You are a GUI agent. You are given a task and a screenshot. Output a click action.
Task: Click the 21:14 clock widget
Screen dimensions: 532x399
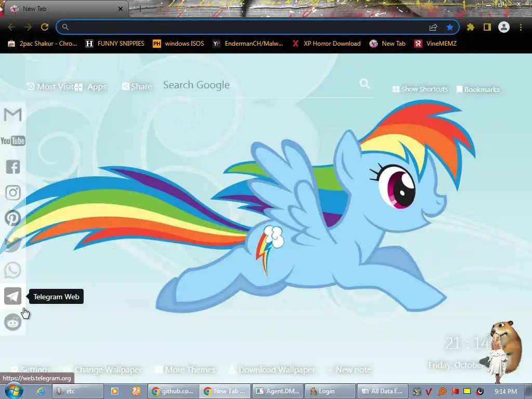(468, 343)
